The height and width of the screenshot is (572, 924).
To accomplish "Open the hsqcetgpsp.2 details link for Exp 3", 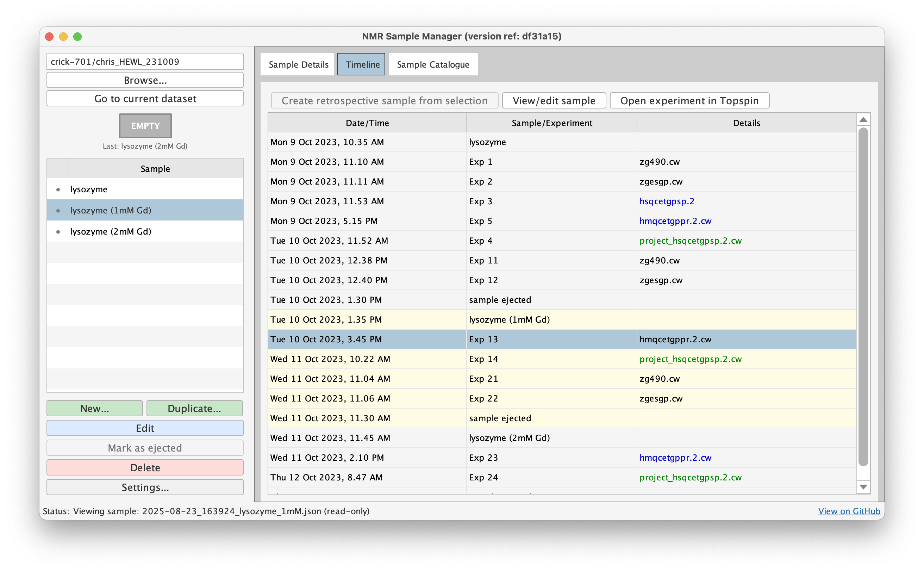I will coord(667,201).
